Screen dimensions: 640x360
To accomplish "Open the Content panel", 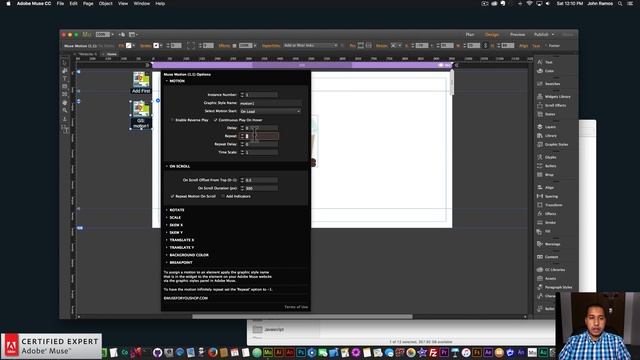I will 547,257.
